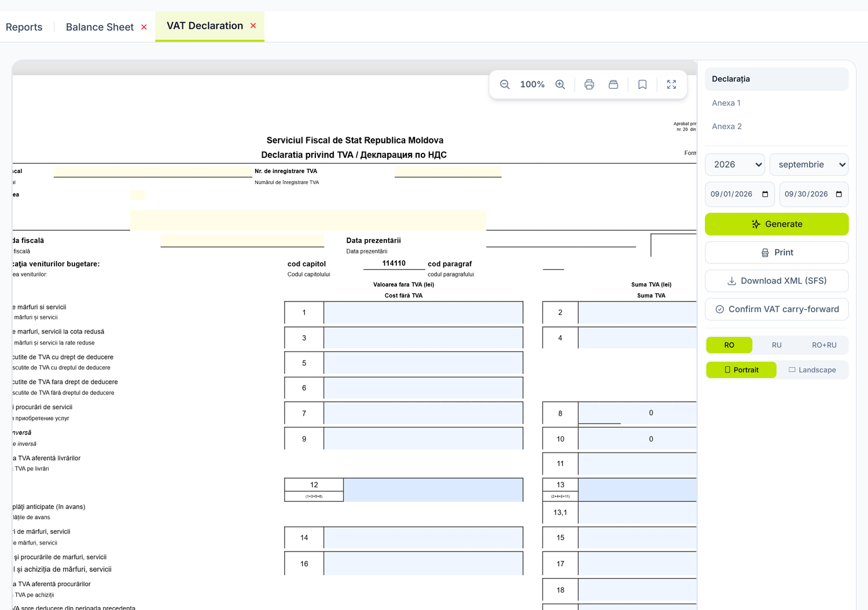Viewport: 868px width, 610px height.
Task: Zoom out the declaration preview
Action: pos(505,84)
